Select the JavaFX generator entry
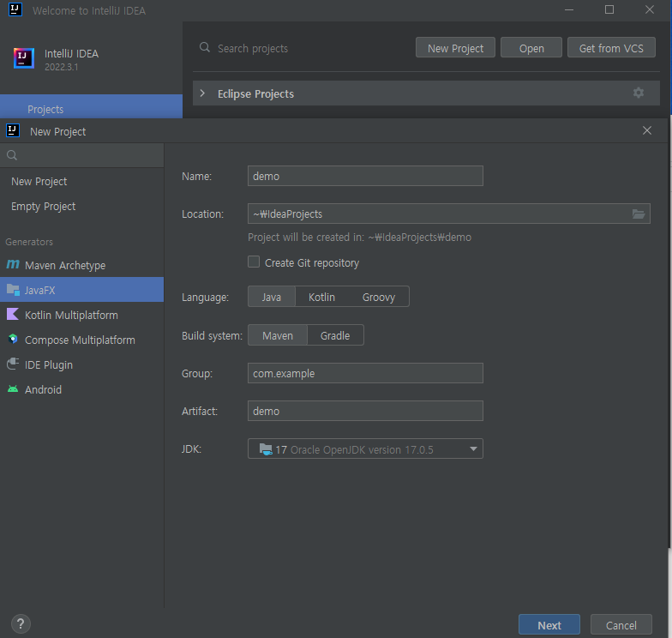The width and height of the screenshot is (672, 638). 82,290
